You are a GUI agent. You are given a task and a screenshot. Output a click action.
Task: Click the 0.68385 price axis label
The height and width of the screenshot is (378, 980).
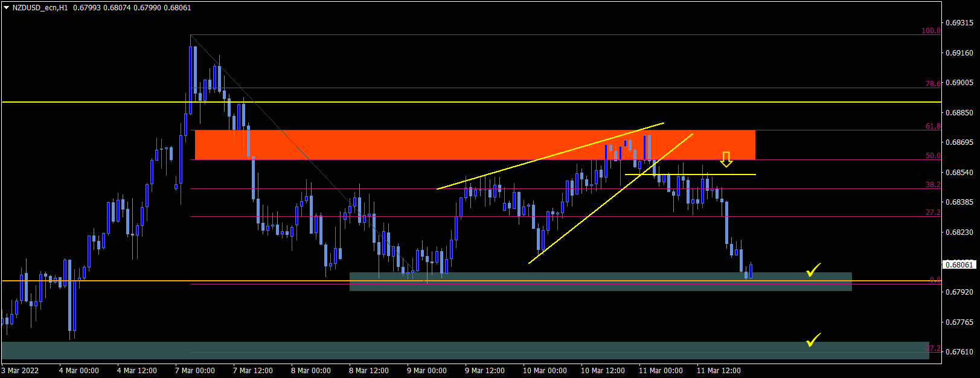tap(959, 202)
